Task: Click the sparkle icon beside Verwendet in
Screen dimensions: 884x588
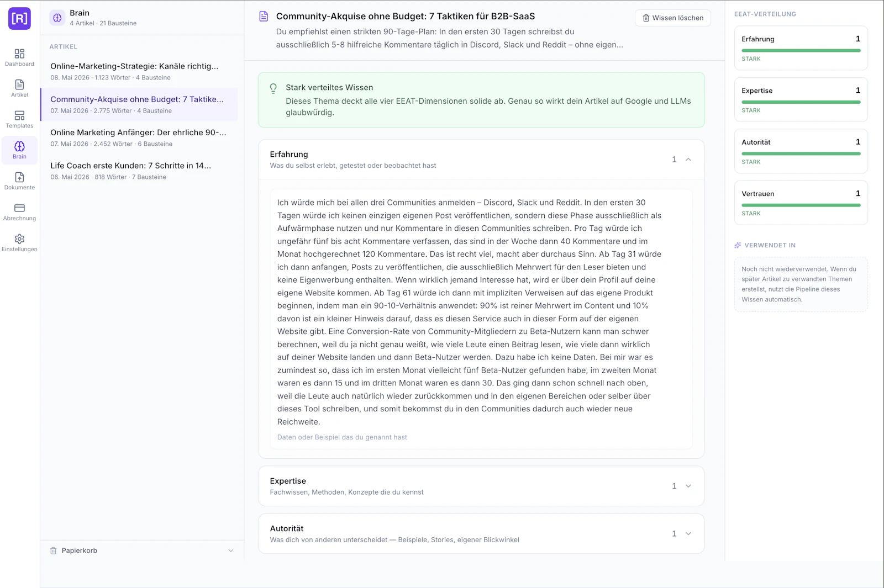Action: (738, 245)
